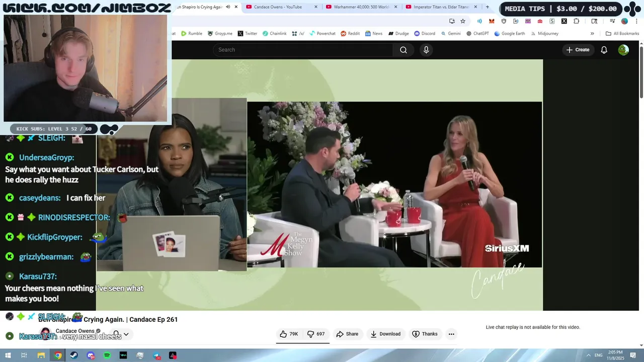Open the News bookmark
Image resolution: width=644 pixels, height=362 pixels.
[374, 34]
